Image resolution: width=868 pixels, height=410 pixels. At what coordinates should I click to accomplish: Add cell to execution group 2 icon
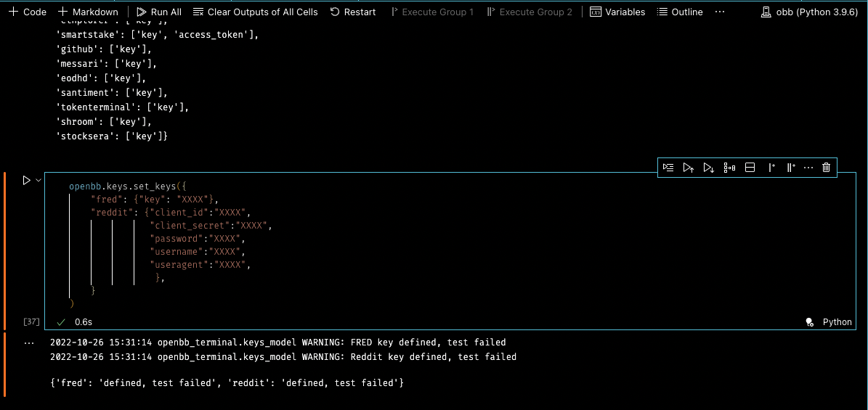pos(791,168)
